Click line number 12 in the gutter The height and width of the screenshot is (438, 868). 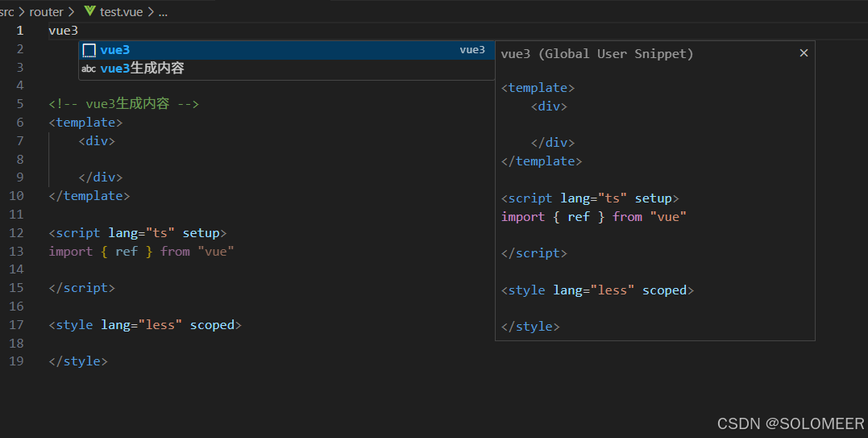click(x=17, y=233)
